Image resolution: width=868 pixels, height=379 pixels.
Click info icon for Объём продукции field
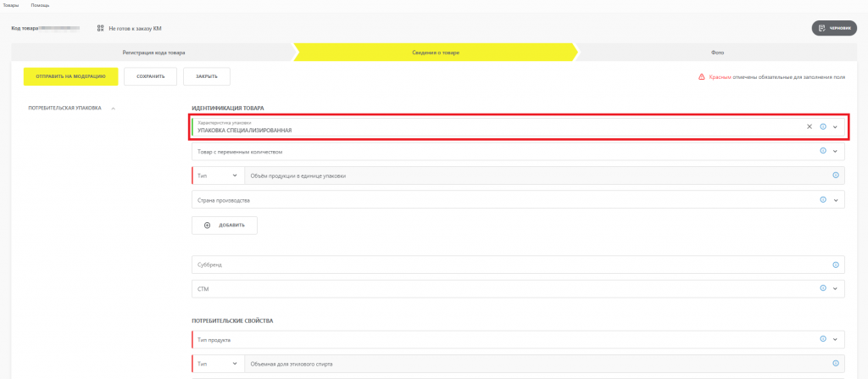[x=835, y=176]
